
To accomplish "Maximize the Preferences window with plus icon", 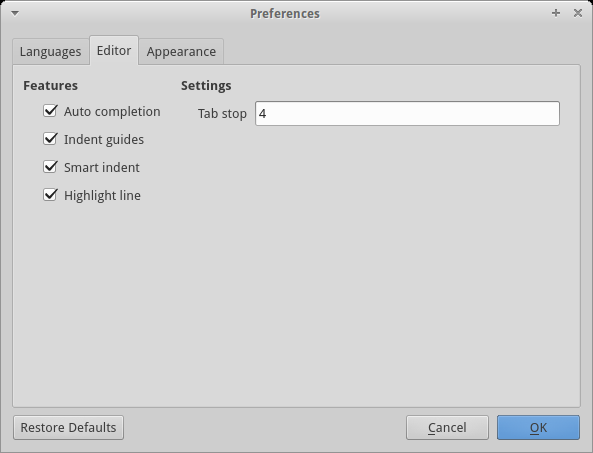I will tap(556, 13).
